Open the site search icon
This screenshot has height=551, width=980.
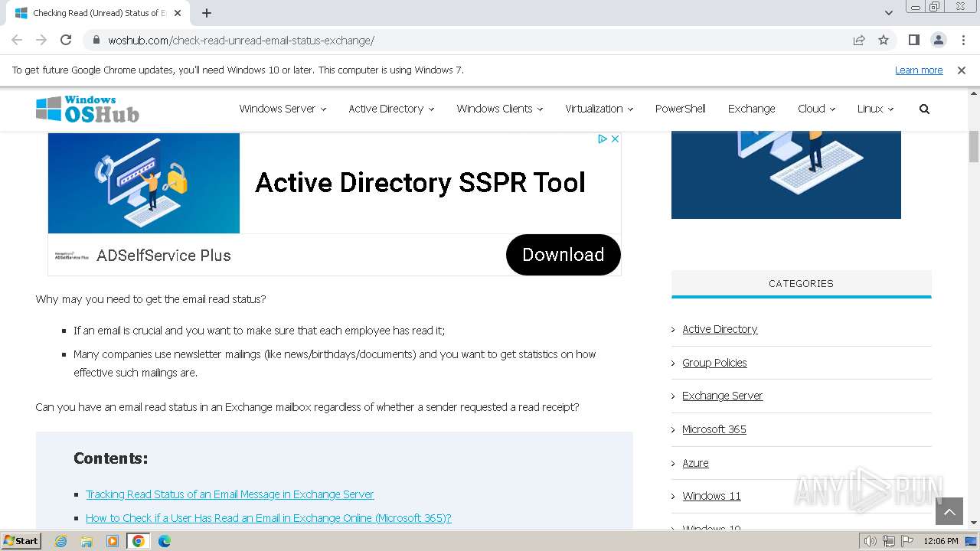click(x=924, y=109)
